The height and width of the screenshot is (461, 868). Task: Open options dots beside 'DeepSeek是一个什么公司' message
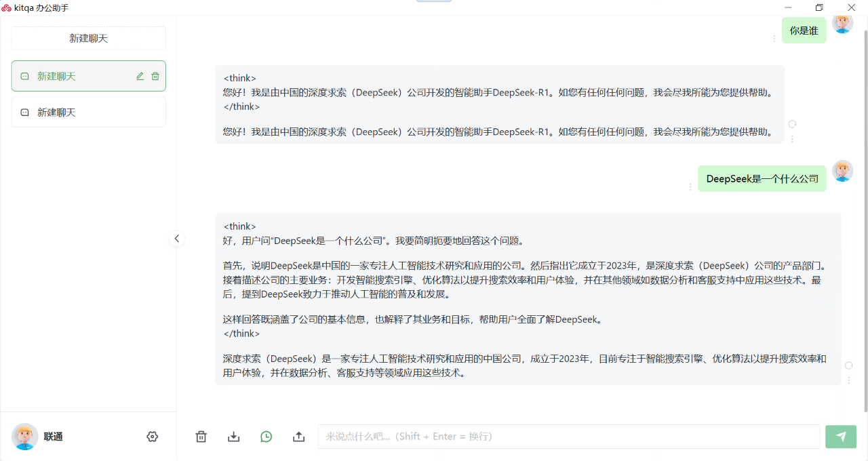[x=690, y=186]
